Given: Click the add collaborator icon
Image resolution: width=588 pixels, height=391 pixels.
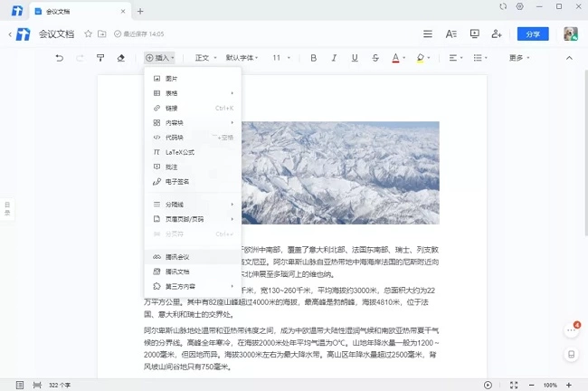Looking at the screenshot, I should [x=496, y=34].
